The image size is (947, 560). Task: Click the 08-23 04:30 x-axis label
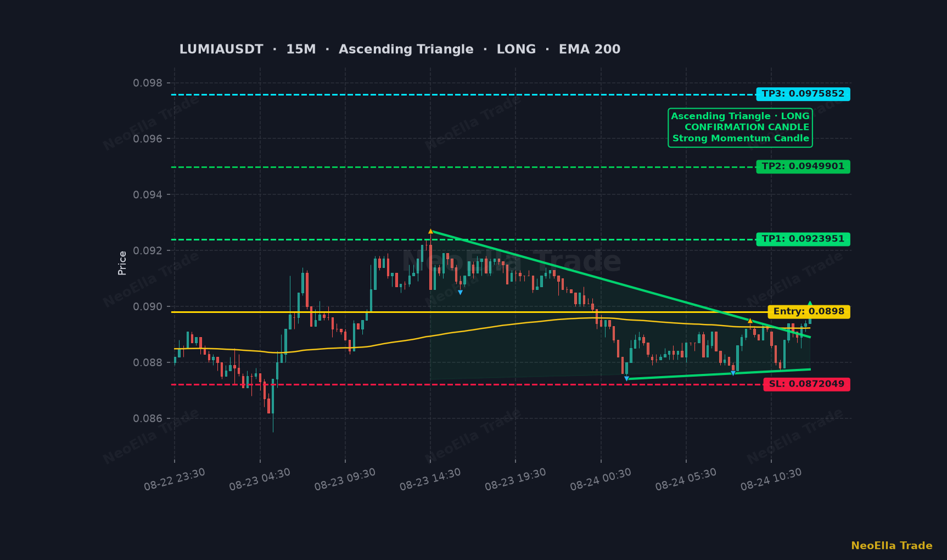coord(260,479)
